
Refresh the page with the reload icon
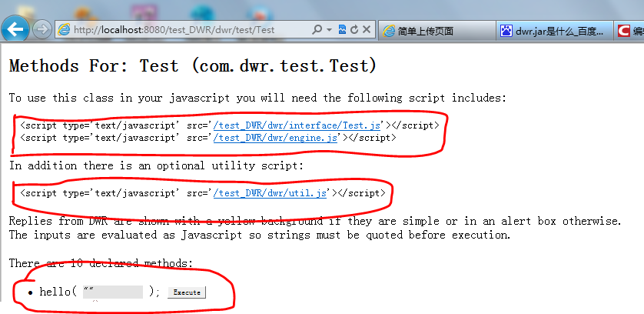(x=354, y=30)
